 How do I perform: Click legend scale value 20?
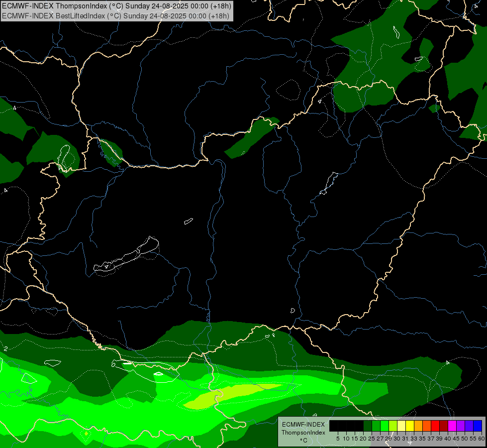tap(363, 439)
